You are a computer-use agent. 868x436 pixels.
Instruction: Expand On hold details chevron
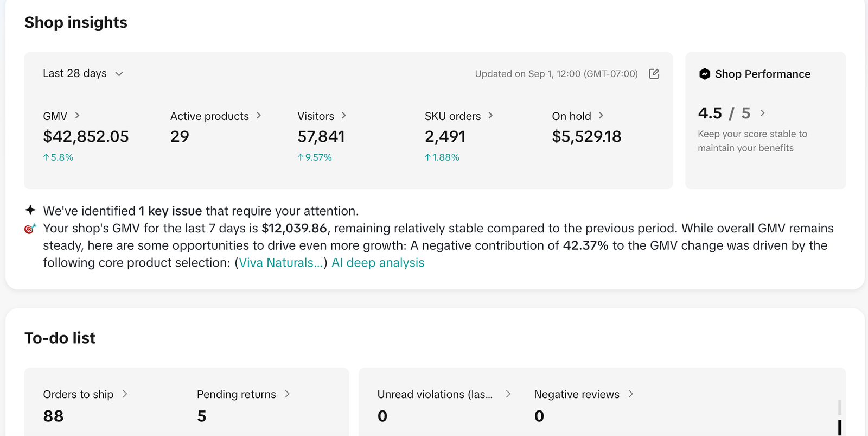click(601, 115)
